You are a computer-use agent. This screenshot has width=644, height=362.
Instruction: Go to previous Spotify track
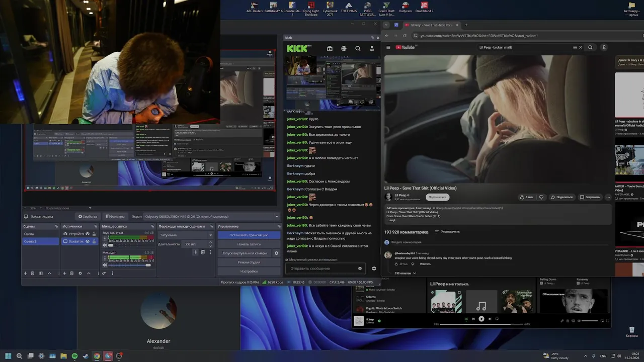coord(473,319)
